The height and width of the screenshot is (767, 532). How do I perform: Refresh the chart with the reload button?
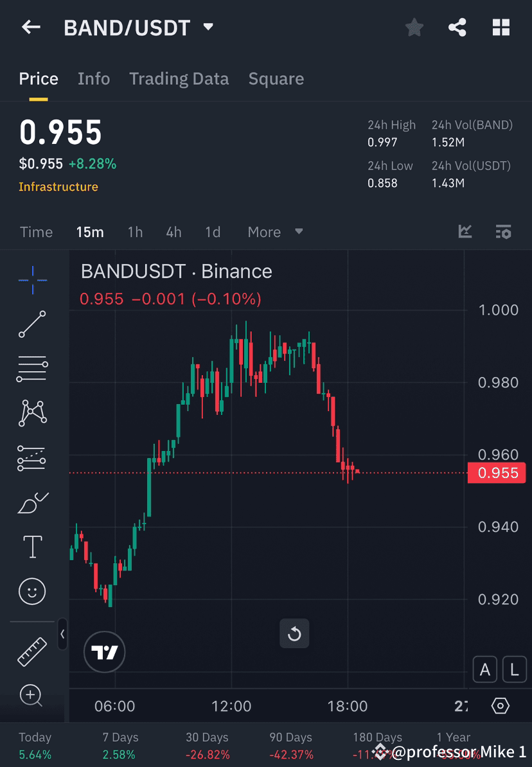pos(294,633)
